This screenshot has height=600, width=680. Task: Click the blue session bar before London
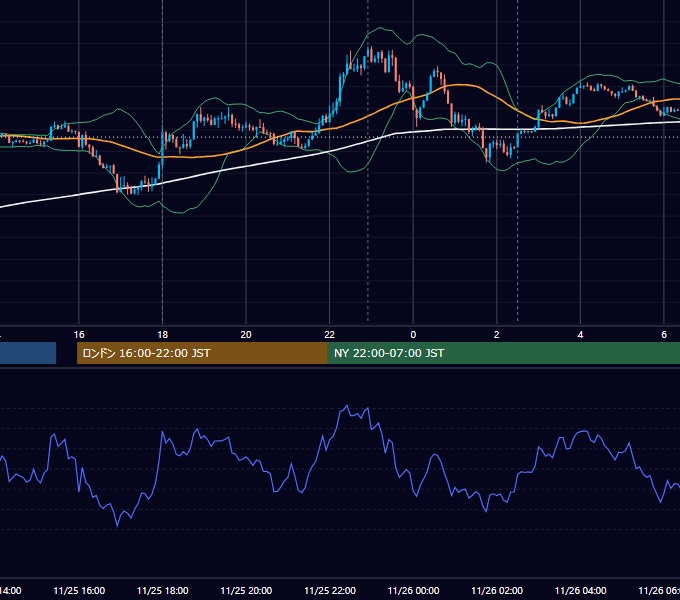[x=28, y=353]
